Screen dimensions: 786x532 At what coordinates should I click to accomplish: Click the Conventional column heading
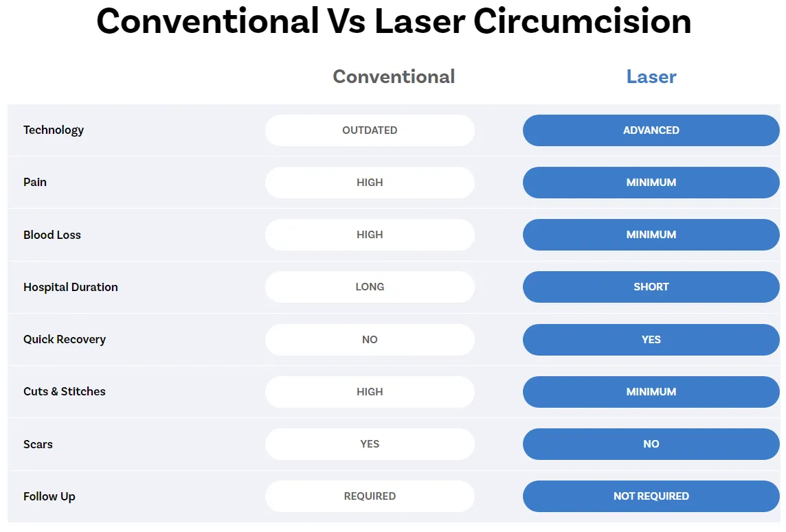[394, 77]
